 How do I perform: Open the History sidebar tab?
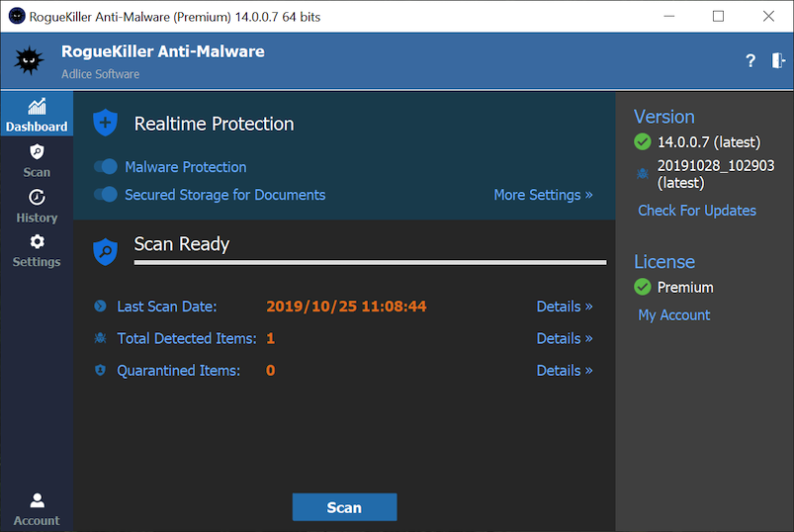point(37,206)
